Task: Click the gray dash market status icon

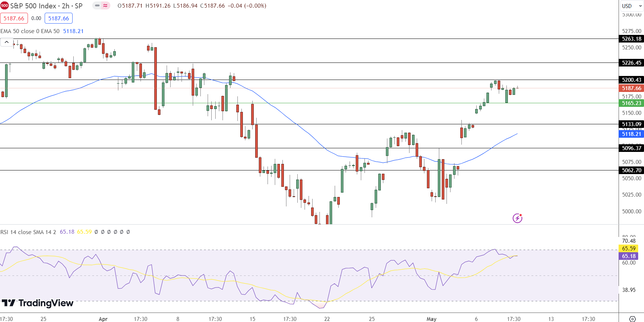Action: pos(97,6)
